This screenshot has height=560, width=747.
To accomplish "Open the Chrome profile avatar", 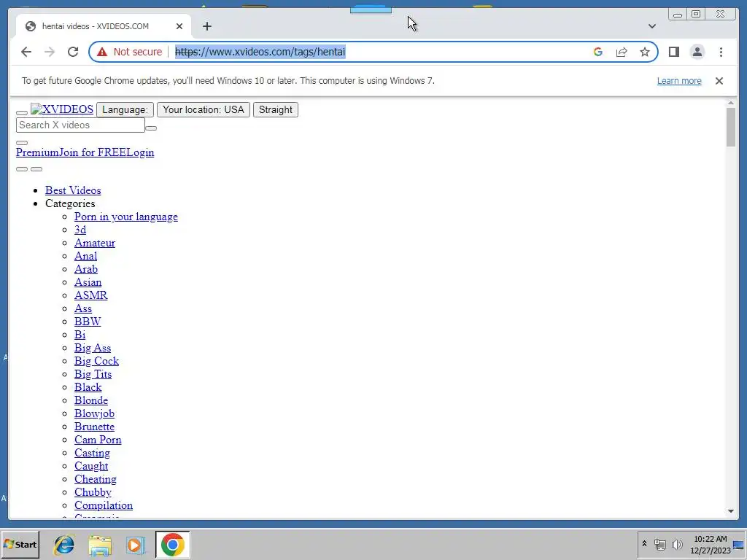I will coord(697,52).
